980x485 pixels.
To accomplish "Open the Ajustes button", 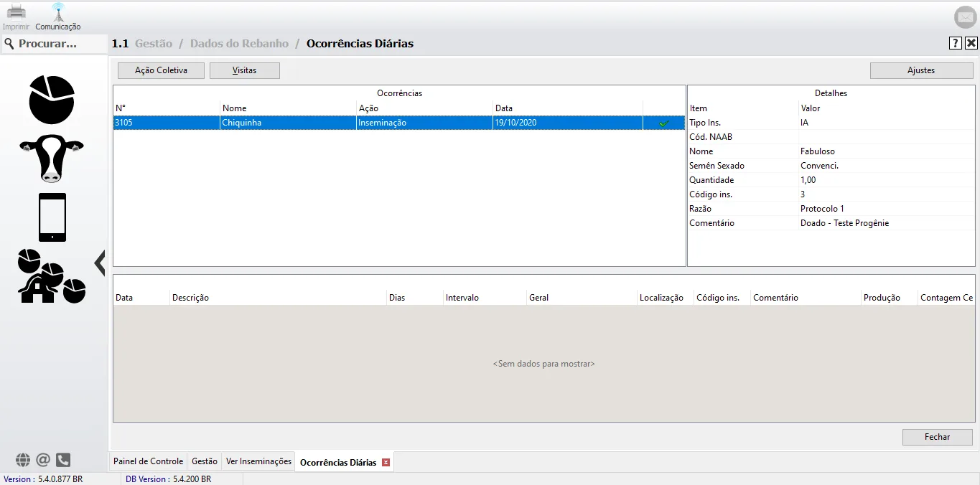I will (x=921, y=70).
